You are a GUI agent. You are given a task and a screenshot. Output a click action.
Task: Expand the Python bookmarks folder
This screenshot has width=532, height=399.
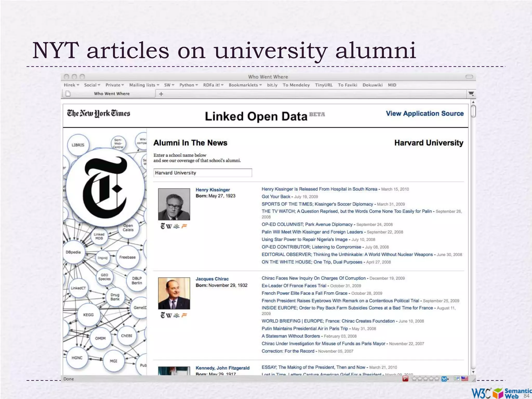click(189, 85)
